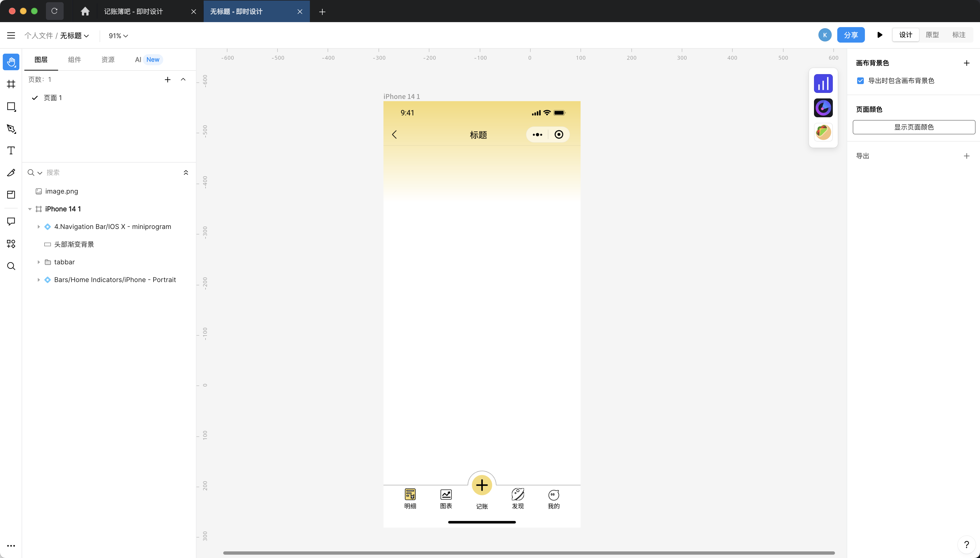The height and width of the screenshot is (558, 980).
Task: Click the Comments panel icon
Action: (11, 221)
